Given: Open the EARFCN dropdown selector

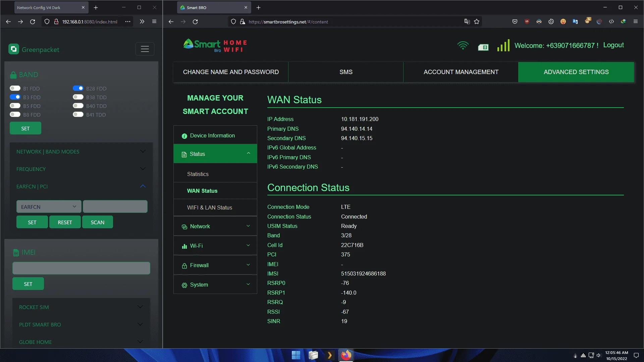Looking at the screenshot, I should point(49,207).
